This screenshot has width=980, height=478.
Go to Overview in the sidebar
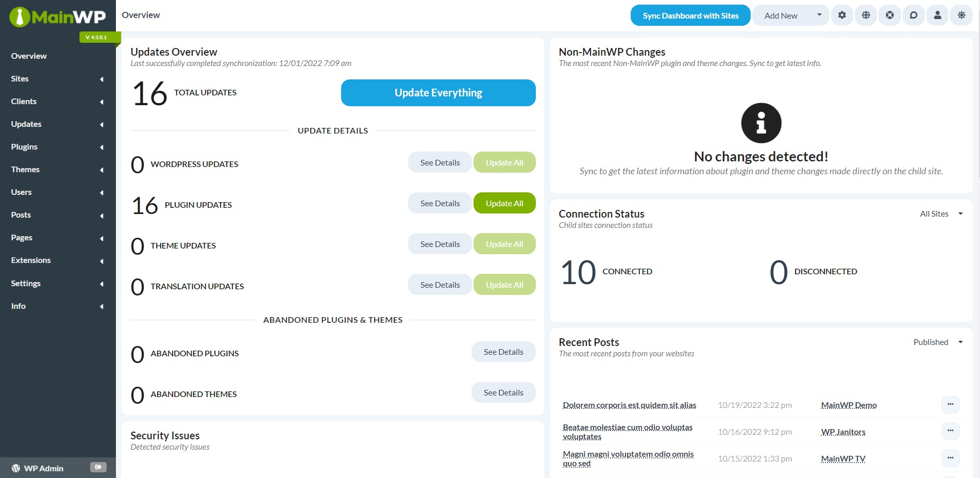tap(29, 56)
